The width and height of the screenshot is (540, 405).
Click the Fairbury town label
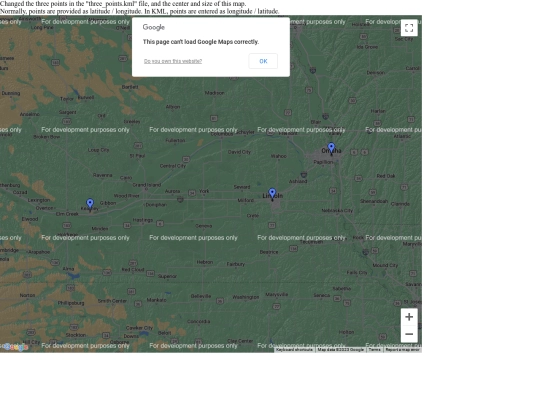coord(236,264)
